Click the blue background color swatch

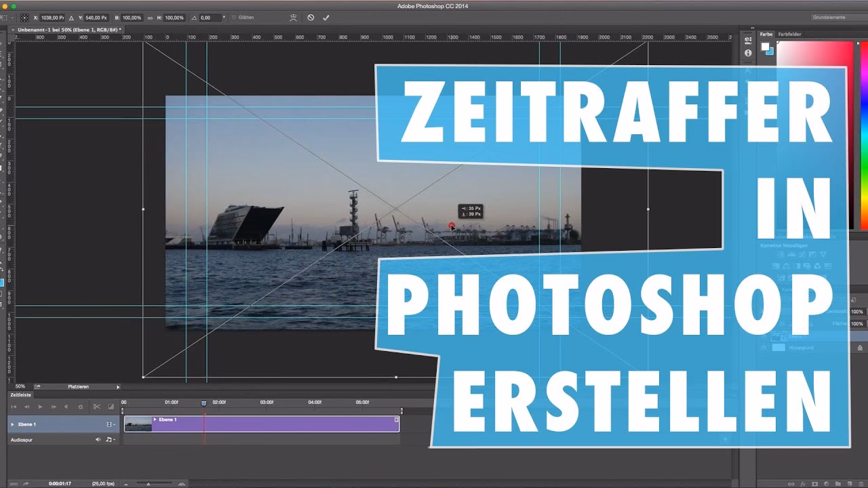coord(770,51)
